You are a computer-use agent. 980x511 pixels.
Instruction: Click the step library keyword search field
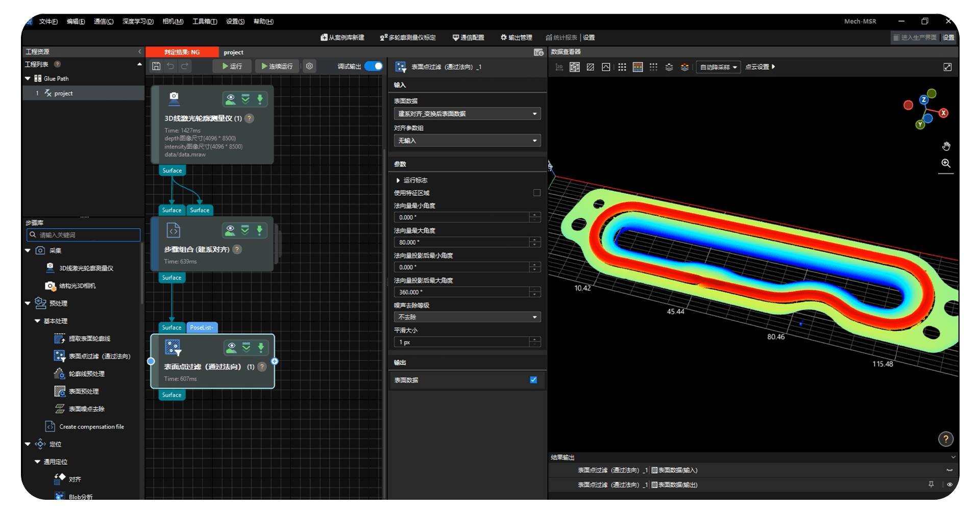pyautogui.click(x=84, y=235)
